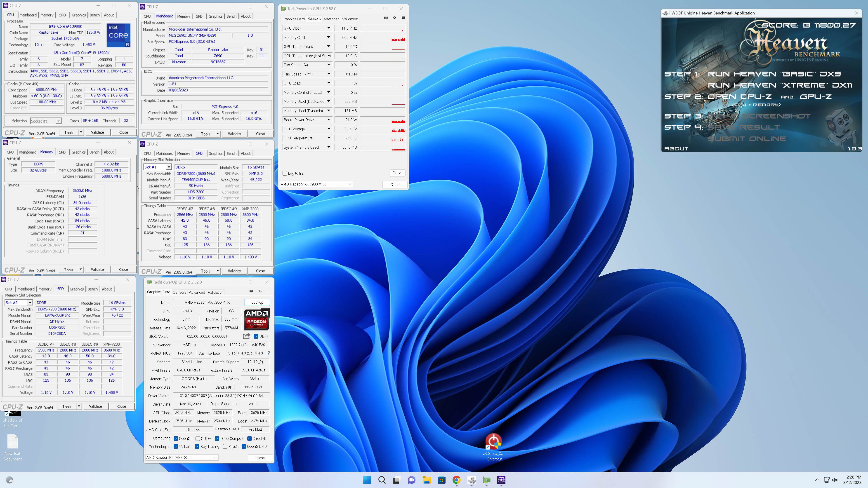The image size is (868, 488).
Task: Open the Advanced tab in GPU-Z Sensors window
Action: coord(331,19)
